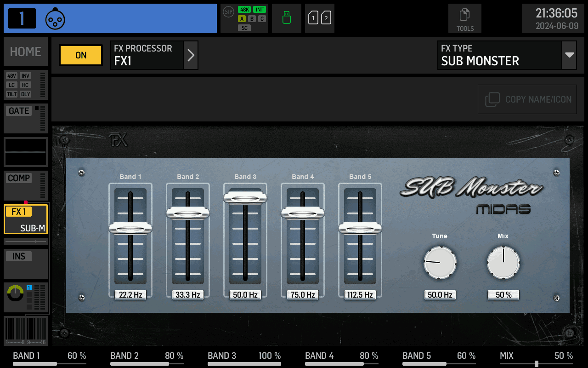Go to the HOME screen
588x368 pixels.
click(x=26, y=52)
